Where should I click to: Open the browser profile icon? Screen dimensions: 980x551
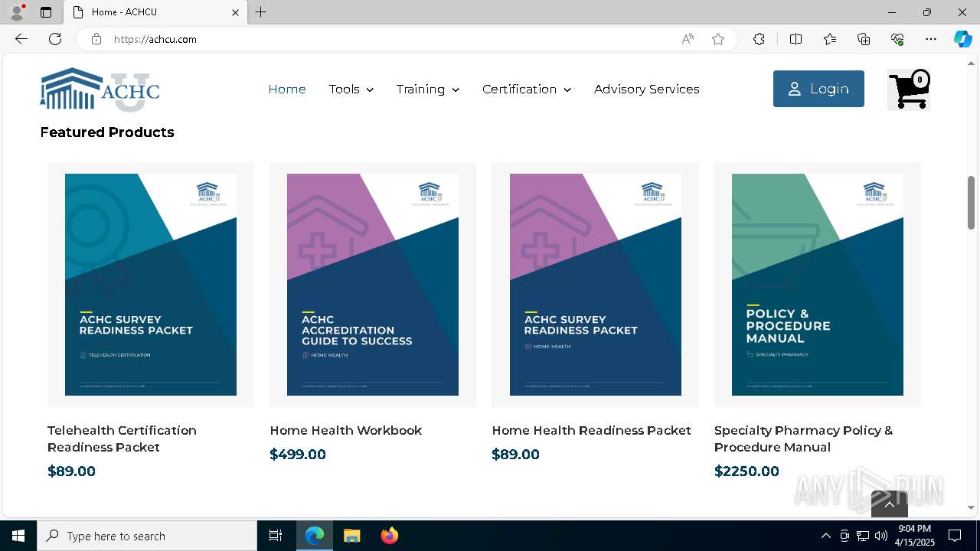tap(16, 12)
